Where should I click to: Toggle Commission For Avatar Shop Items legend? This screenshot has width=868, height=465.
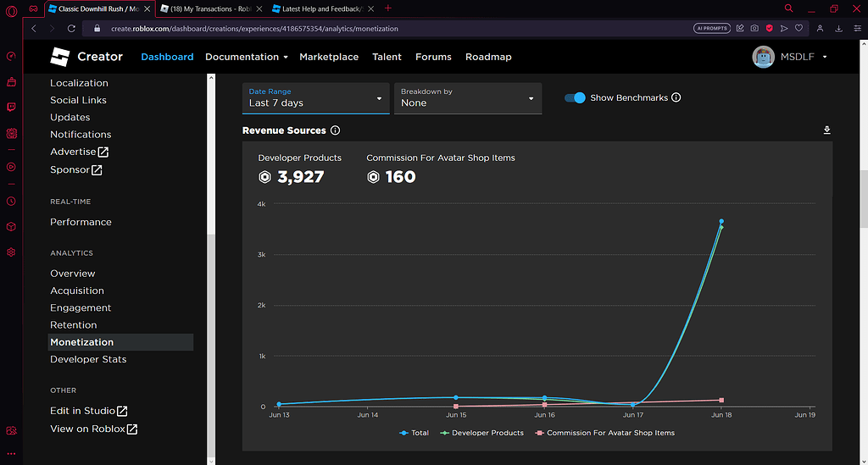(x=604, y=433)
